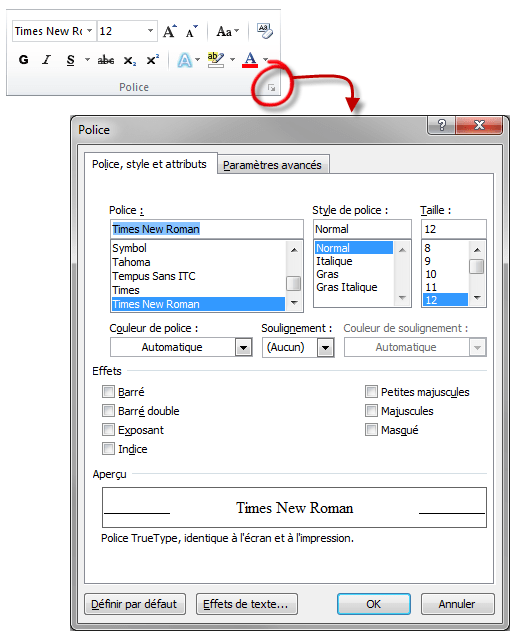Toggle the Masqué checkbox
The image size is (518, 636).
tap(371, 430)
